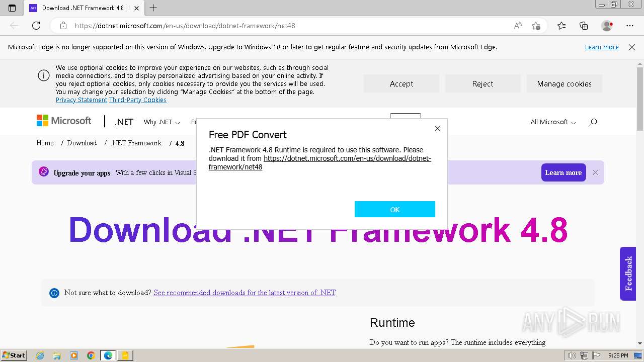Dismiss the Upgrade your apps banner

(x=595, y=172)
